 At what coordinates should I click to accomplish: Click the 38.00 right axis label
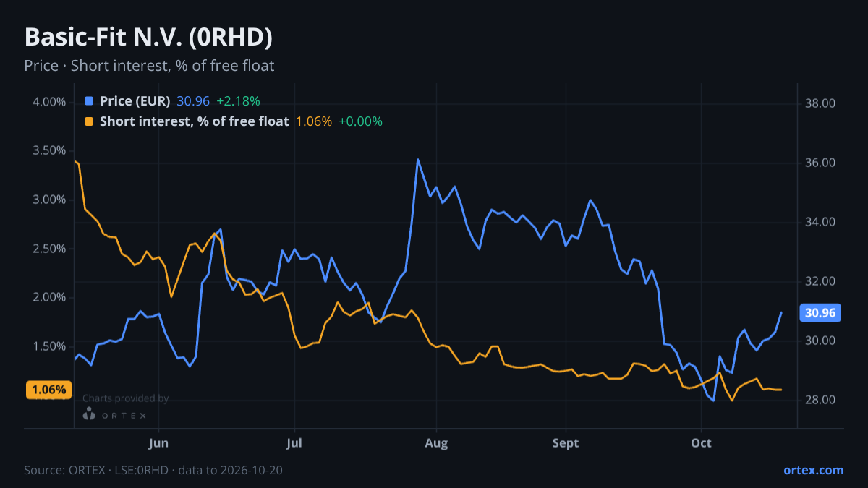click(x=820, y=103)
